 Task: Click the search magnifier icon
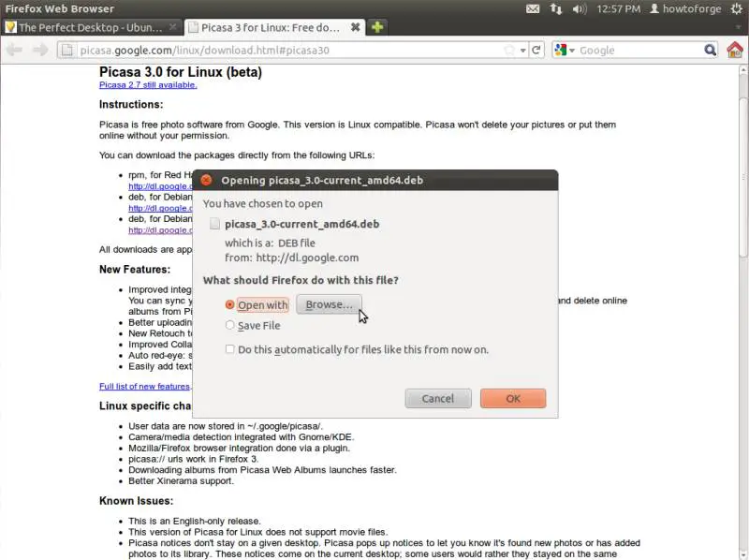pyautogui.click(x=710, y=50)
